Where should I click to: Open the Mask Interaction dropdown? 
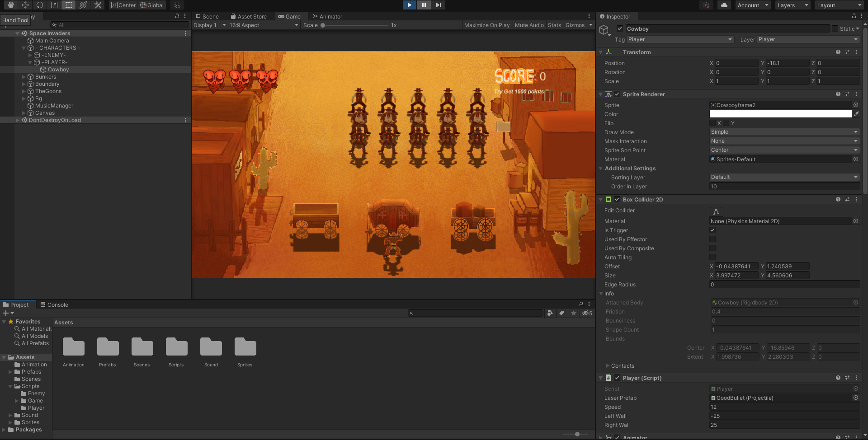pyautogui.click(x=784, y=141)
